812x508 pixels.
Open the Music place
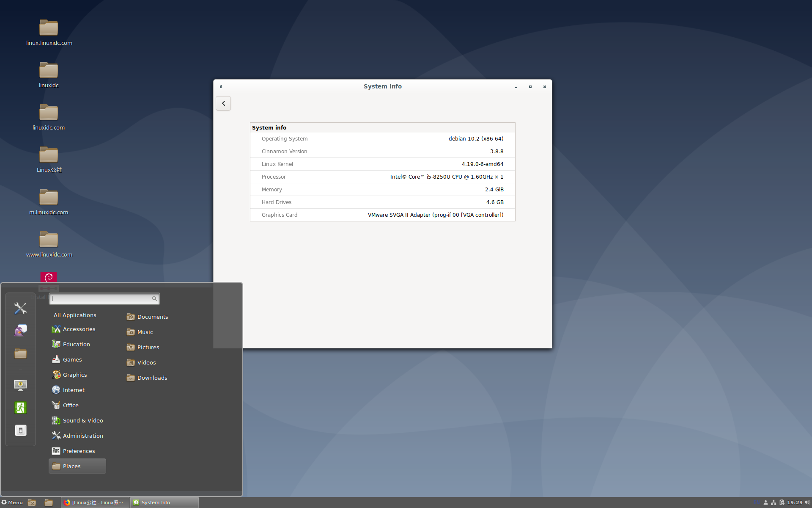pos(140,332)
